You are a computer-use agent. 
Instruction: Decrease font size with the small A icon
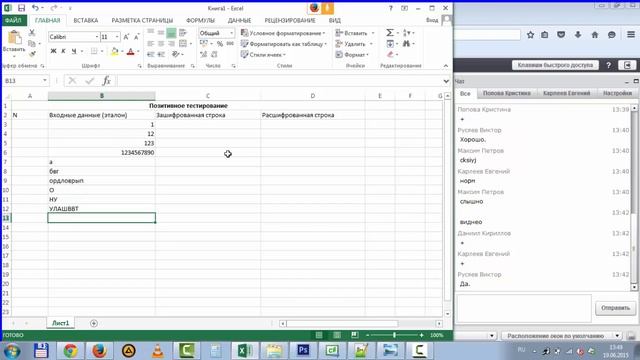[136, 37]
